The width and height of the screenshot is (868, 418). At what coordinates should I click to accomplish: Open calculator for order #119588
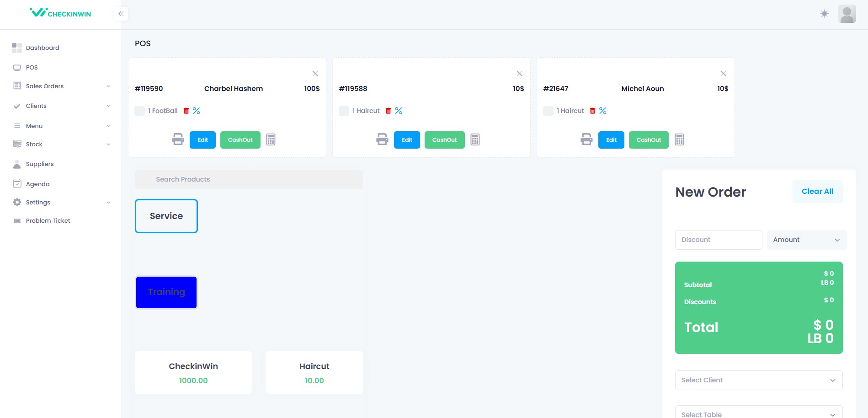pyautogui.click(x=475, y=139)
